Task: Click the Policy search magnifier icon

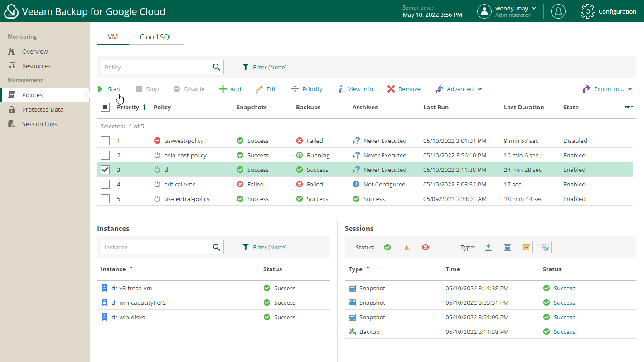Action: (x=216, y=67)
